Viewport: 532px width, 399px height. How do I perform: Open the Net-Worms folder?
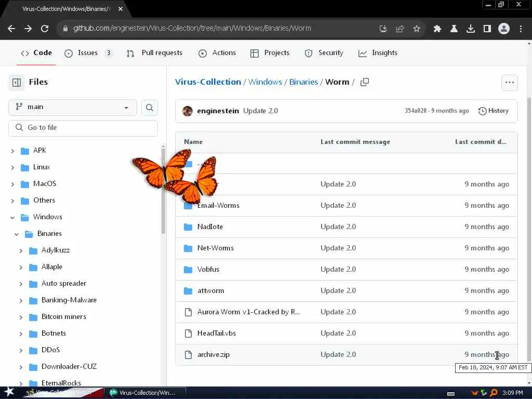[216, 248]
